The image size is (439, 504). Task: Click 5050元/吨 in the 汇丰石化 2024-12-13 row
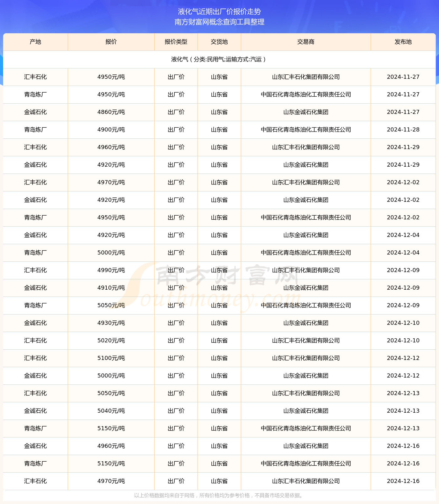[x=111, y=393]
